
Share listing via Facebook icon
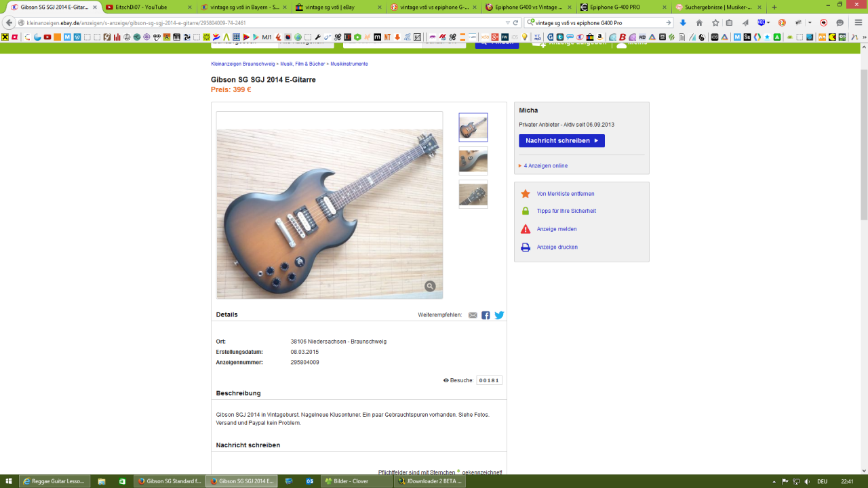point(486,315)
